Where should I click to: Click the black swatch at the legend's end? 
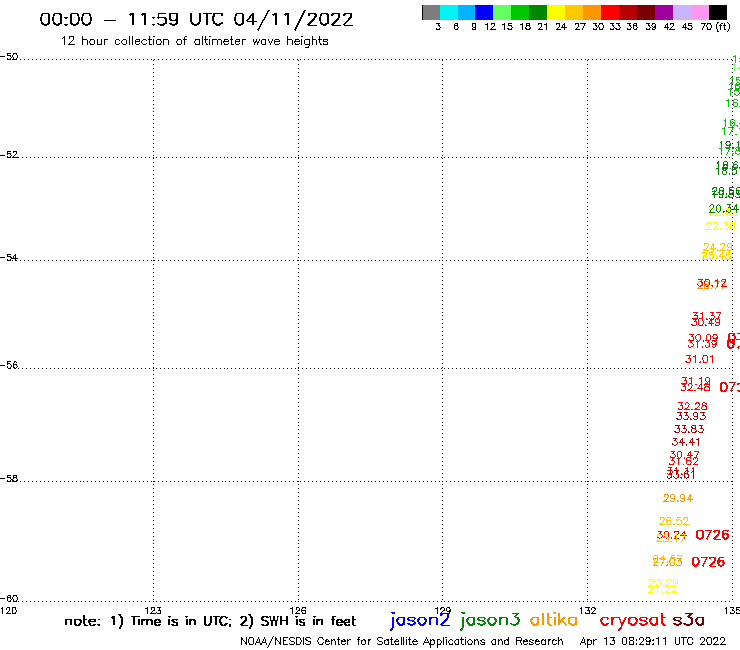pyautogui.click(x=717, y=12)
